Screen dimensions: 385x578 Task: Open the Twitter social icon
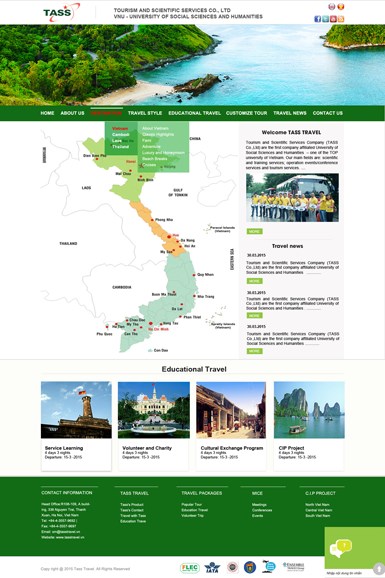325,19
